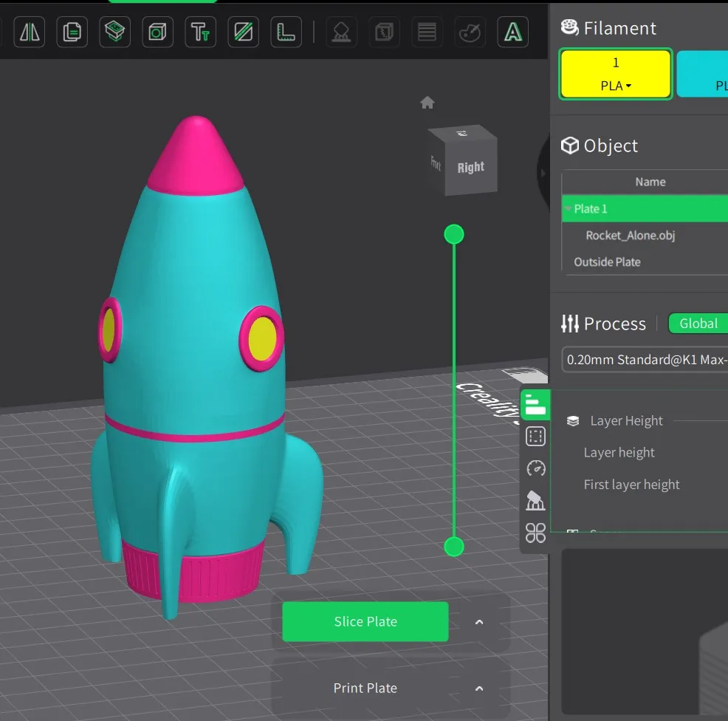This screenshot has width=728, height=721.
Task: Open the Support settings side tab
Action: (535, 500)
